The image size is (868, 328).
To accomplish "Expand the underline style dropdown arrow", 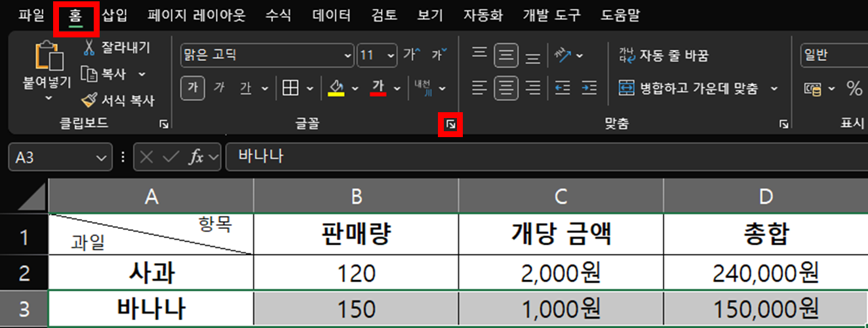I will 265,88.
